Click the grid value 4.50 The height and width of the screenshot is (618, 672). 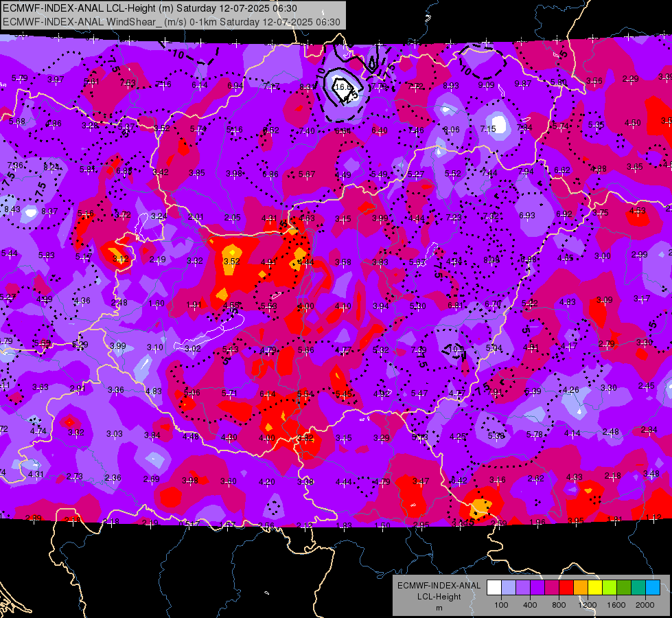(x=633, y=123)
